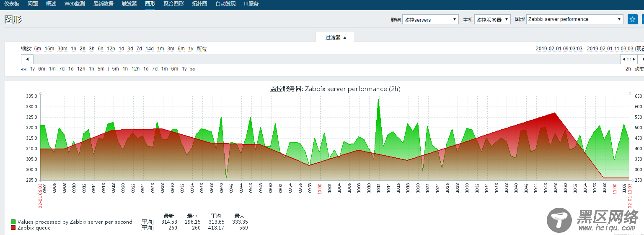The image size is (644, 235).
Task: Jump to earliest time with «« arrows
Action: [24, 69]
